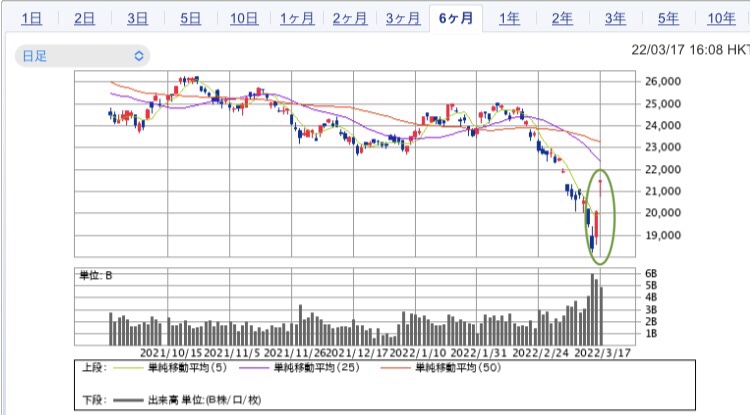Click the 出来高 legend entry
Screen dimensions: 750x415
pyautogui.click(x=204, y=400)
